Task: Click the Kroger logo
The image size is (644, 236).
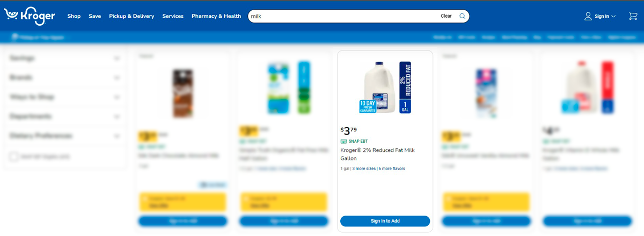Action: 30,16
